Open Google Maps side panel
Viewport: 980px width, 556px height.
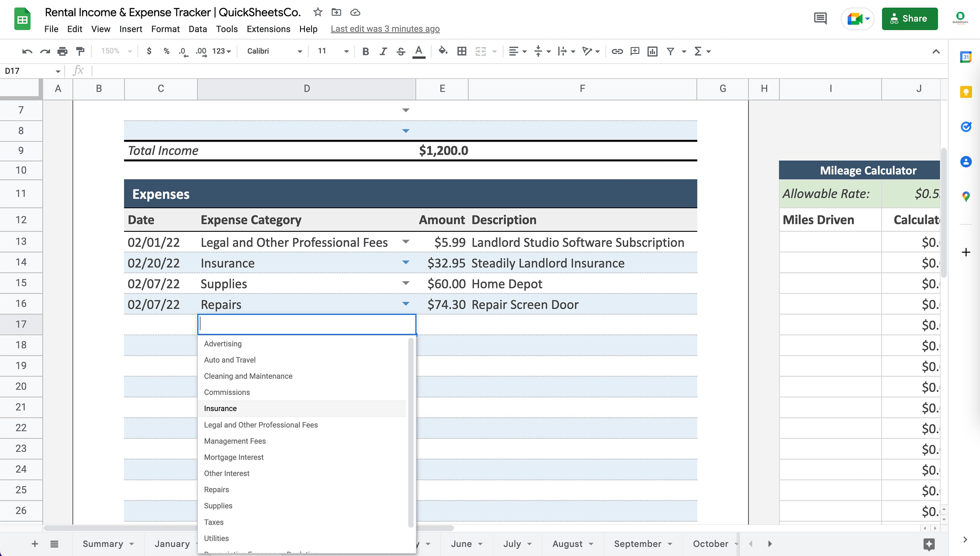point(966,197)
